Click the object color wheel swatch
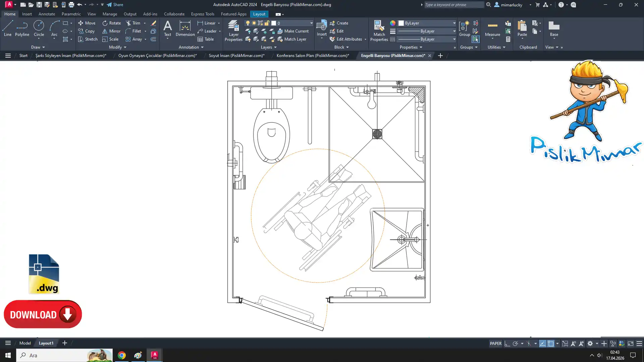 392,23
